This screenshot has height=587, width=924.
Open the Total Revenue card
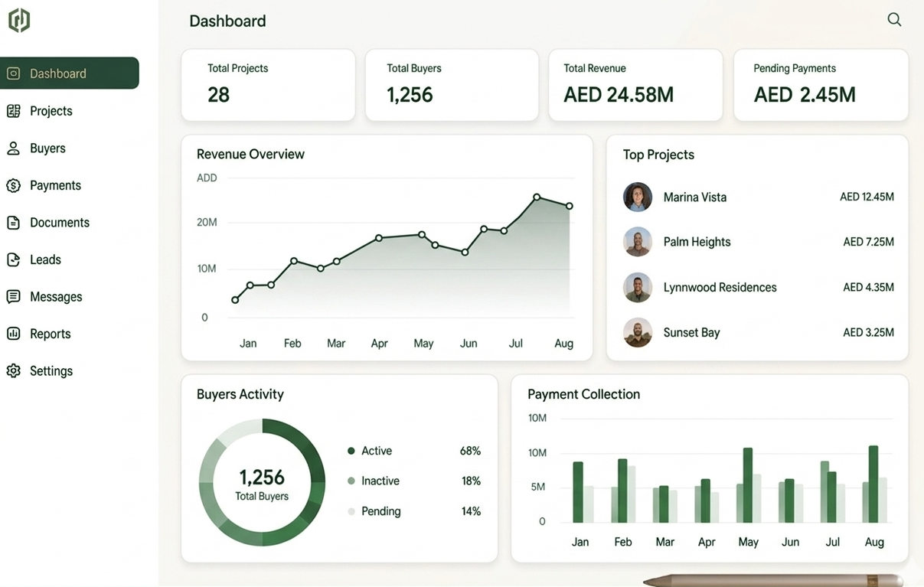click(x=635, y=85)
